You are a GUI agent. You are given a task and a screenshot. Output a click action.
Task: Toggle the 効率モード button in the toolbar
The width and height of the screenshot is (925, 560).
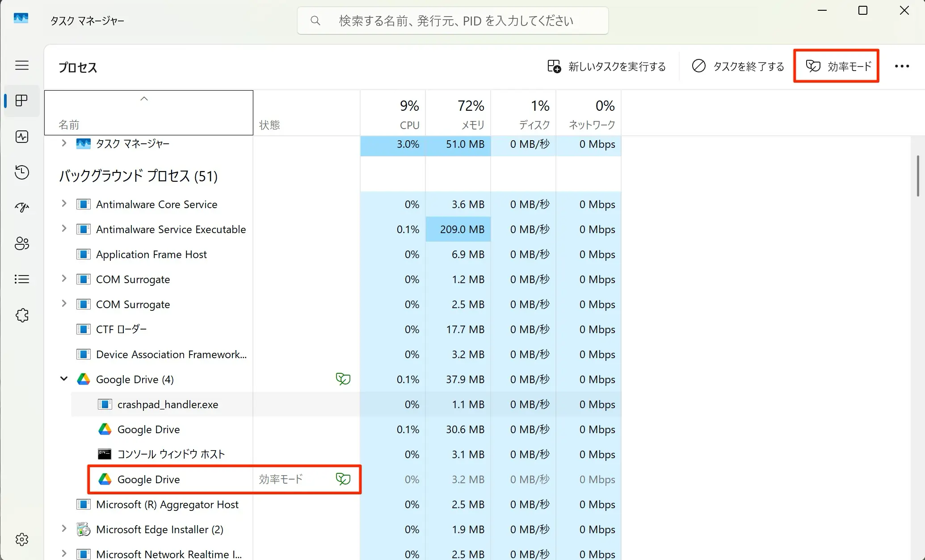coord(838,67)
